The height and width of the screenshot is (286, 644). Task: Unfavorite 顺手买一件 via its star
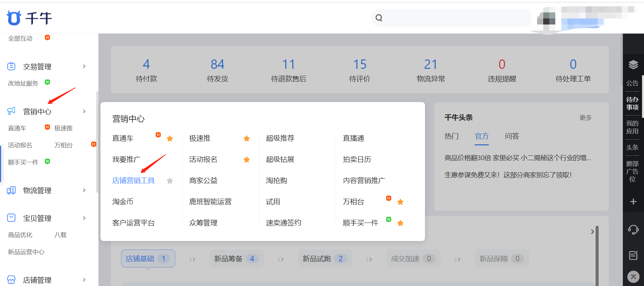(400, 223)
